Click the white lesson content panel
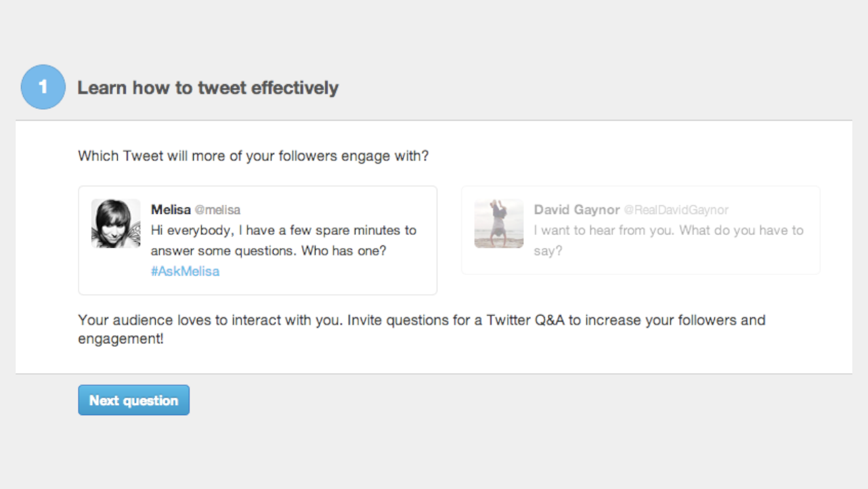The width and height of the screenshot is (868, 489). [x=434, y=359]
